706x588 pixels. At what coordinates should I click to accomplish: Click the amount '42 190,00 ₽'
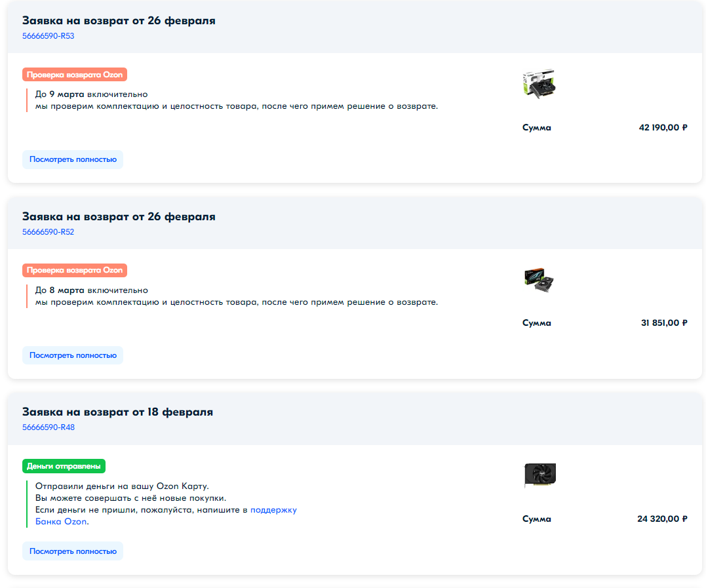[x=663, y=127]
